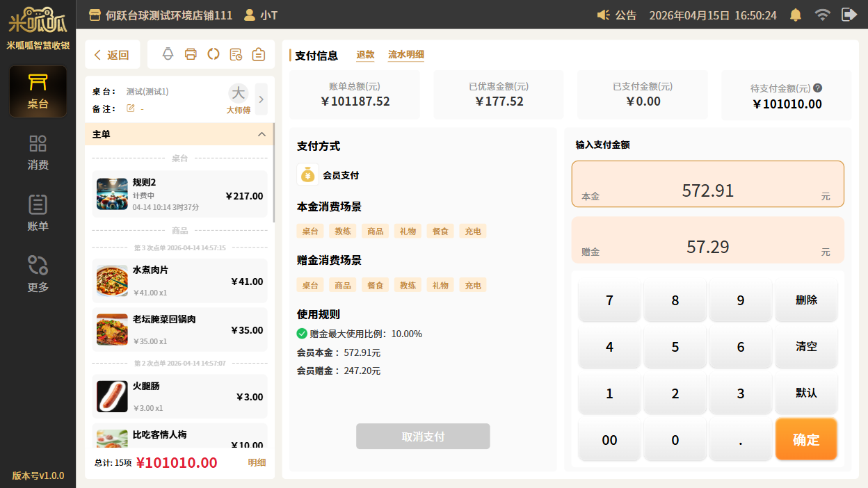
Task: Collapse the 主单 section
Action: 262,134
